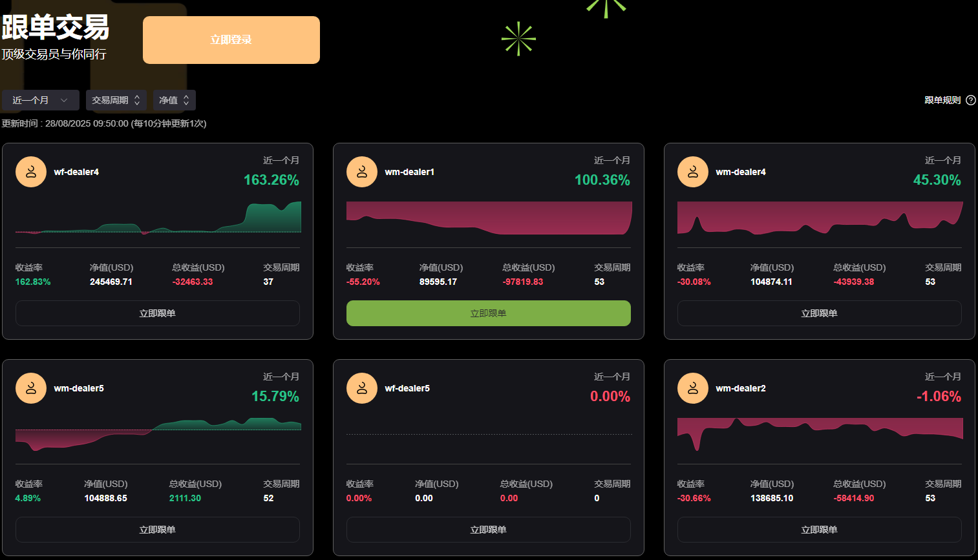This screenshot has width=978, height=560.
Task: Select wm-dealer2's avatar icon
Action: [692, 388]
